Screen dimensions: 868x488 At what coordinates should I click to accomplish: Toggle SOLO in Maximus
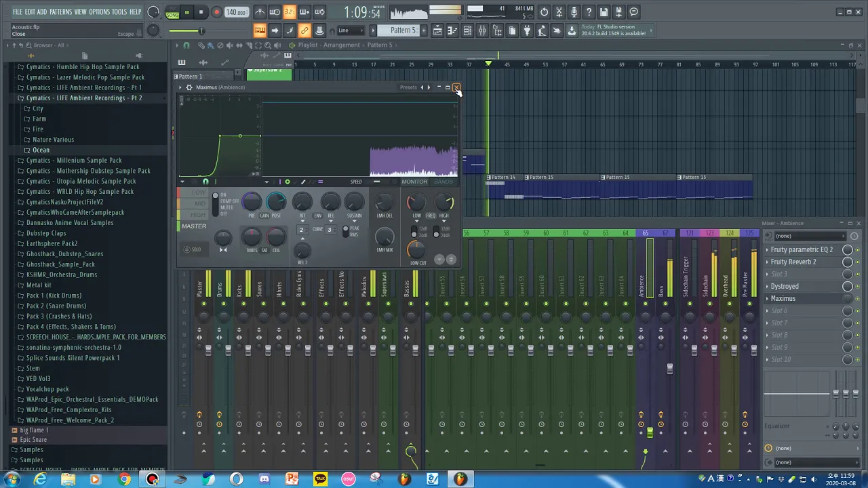(193, 249)
